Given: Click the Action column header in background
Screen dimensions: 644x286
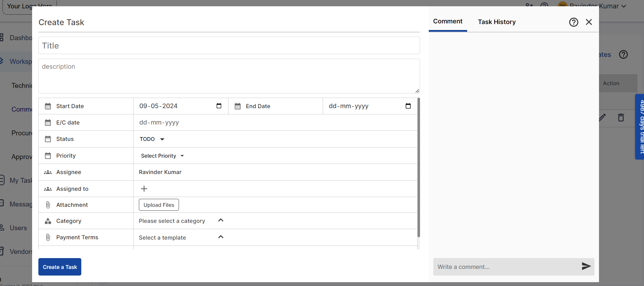Looking at the screenshot, I should pos(611,83).
